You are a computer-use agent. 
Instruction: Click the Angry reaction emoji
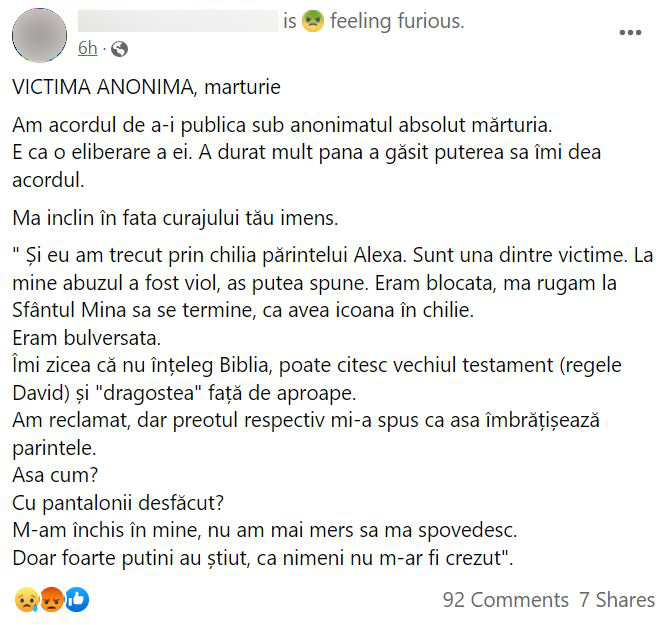[52, 599]
